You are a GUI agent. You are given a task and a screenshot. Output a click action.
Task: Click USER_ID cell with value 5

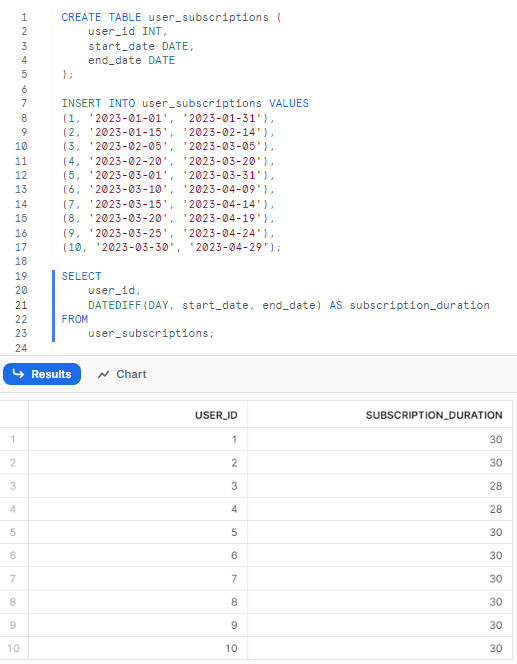point(138,532)
